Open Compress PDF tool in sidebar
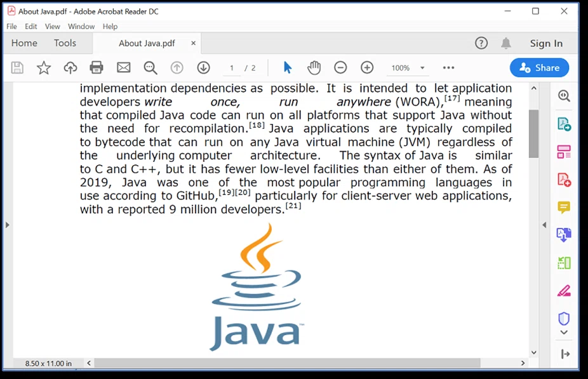 [x=564, y=263]
